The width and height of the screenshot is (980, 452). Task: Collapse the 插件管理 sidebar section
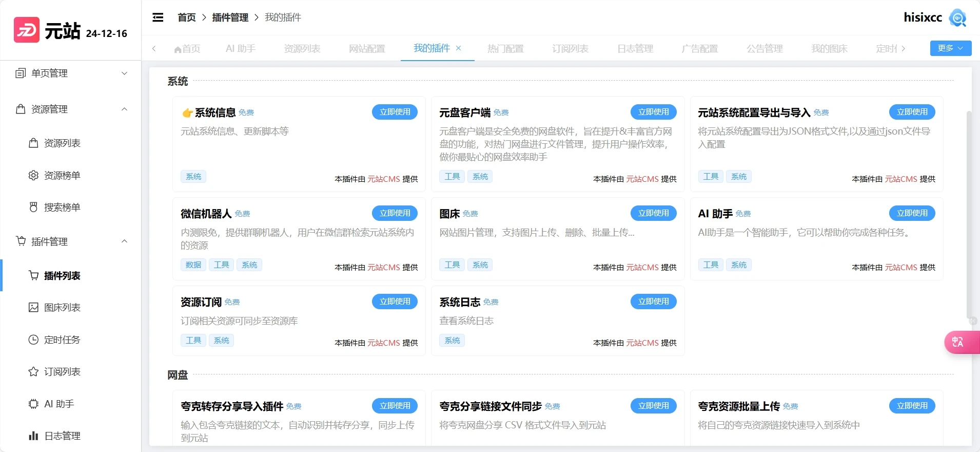pos(71,241)
